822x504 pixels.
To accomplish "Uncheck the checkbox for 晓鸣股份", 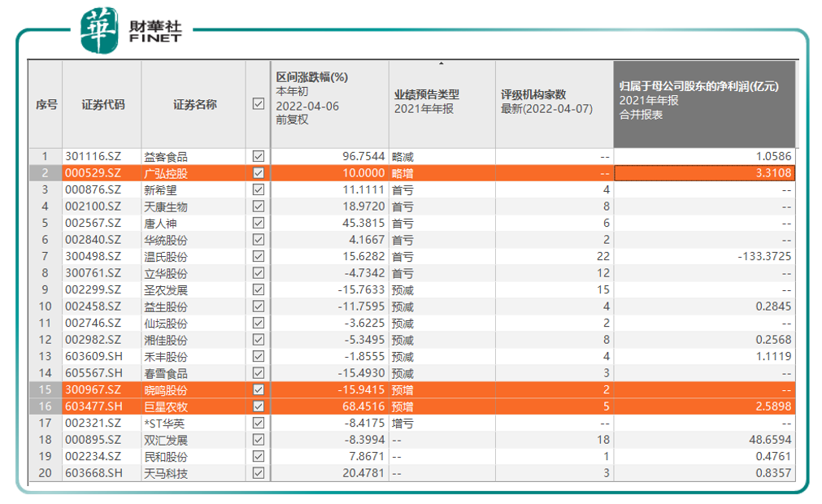I will pyautogui.click(x=259, y=390).
